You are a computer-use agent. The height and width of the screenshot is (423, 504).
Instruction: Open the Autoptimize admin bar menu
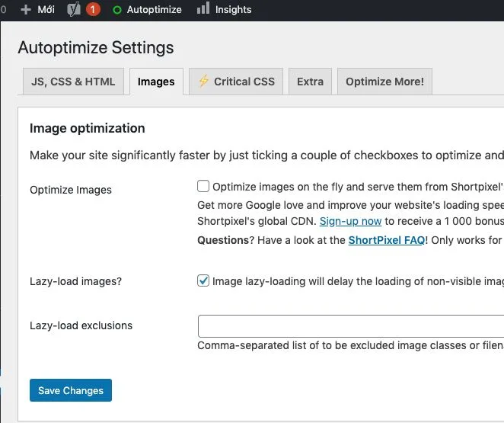154,10
